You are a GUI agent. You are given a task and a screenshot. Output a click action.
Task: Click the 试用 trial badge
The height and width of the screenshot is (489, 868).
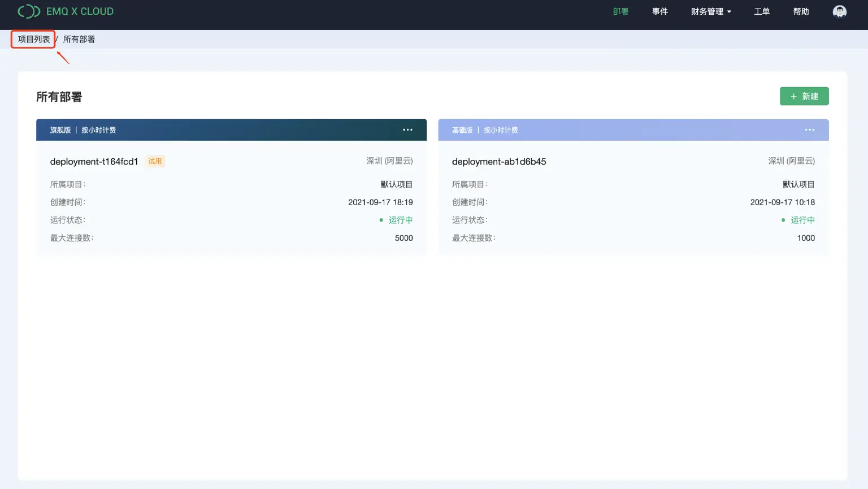(155, 161)
